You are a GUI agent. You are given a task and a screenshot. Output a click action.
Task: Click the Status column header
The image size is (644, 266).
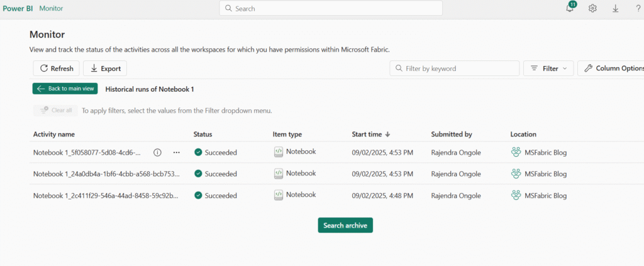point(203,134)
